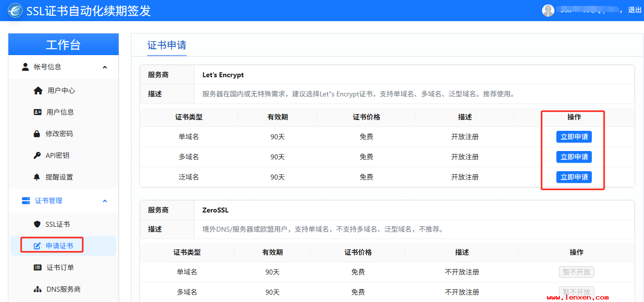The width and height of the screenshot is (644, 302).
Task: Click the 泛域名 certificate type cell
Action: 189,177
